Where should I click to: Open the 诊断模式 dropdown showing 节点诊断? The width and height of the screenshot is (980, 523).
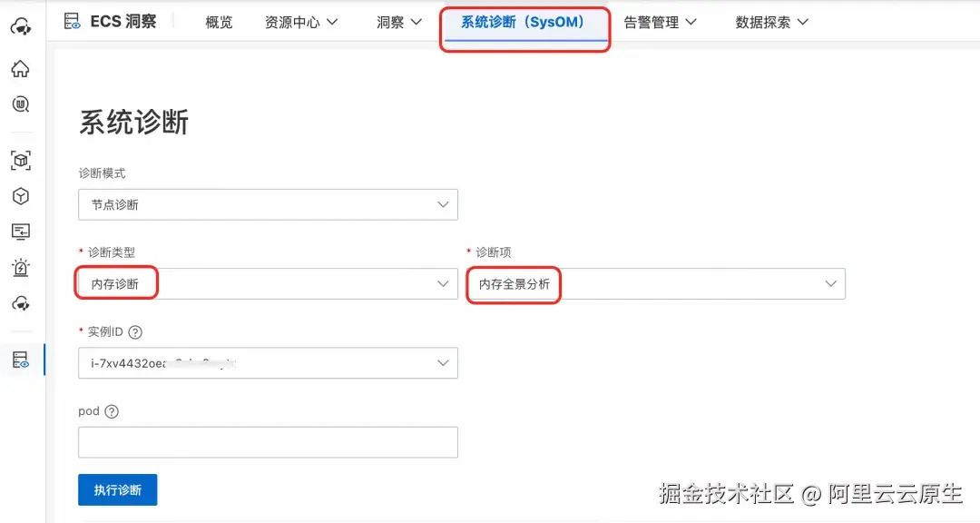pos(268,204)
